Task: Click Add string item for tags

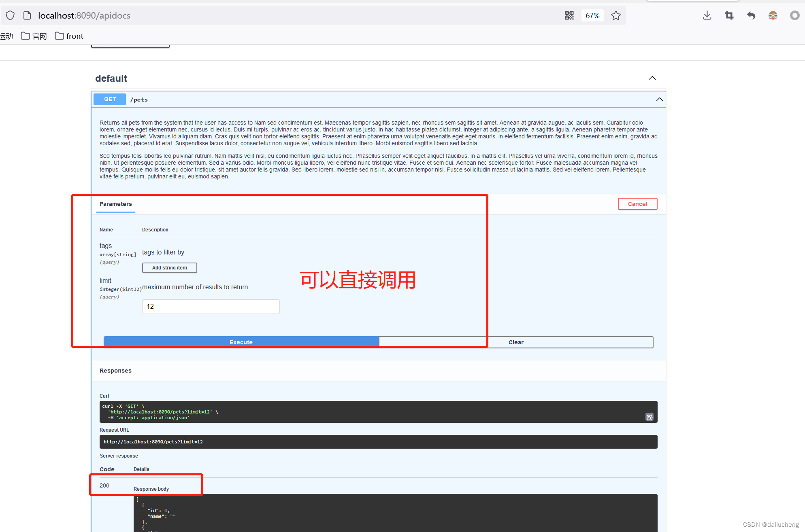Action: (x=169, y=268)
